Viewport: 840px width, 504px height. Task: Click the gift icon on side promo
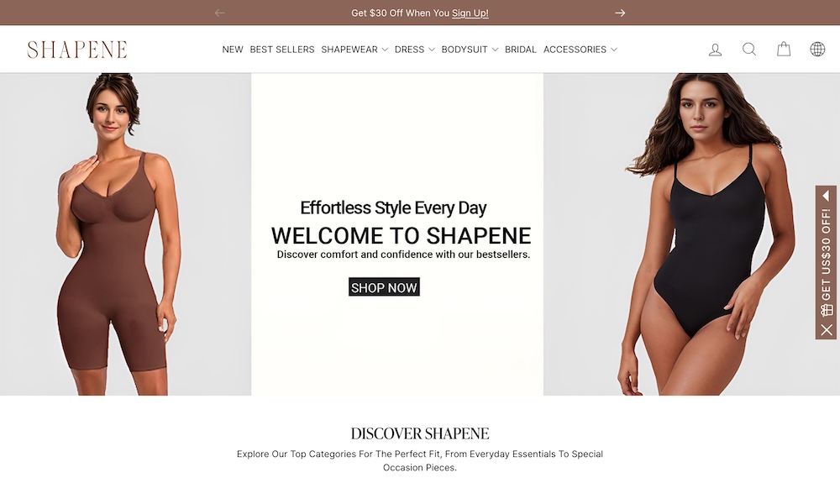[x=827, y=310]
